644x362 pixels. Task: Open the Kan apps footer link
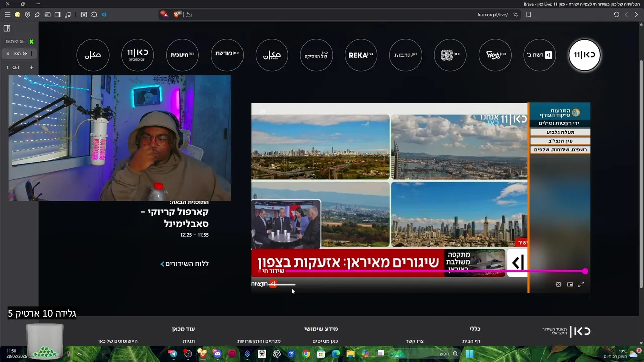pos(118,341)
